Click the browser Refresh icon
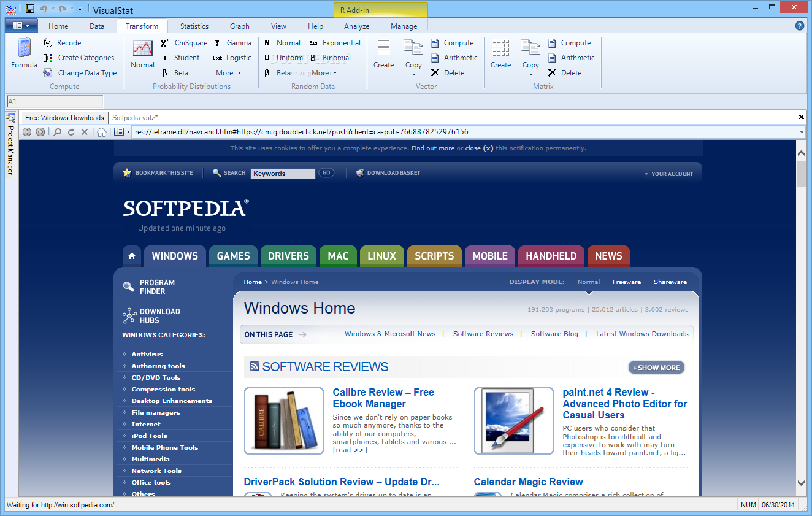812x516 pixels. 71,132
